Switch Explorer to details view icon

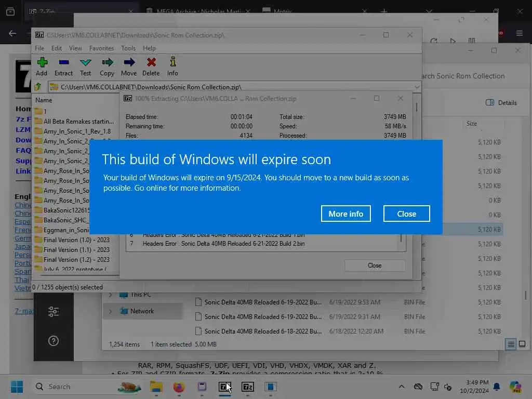511,344
